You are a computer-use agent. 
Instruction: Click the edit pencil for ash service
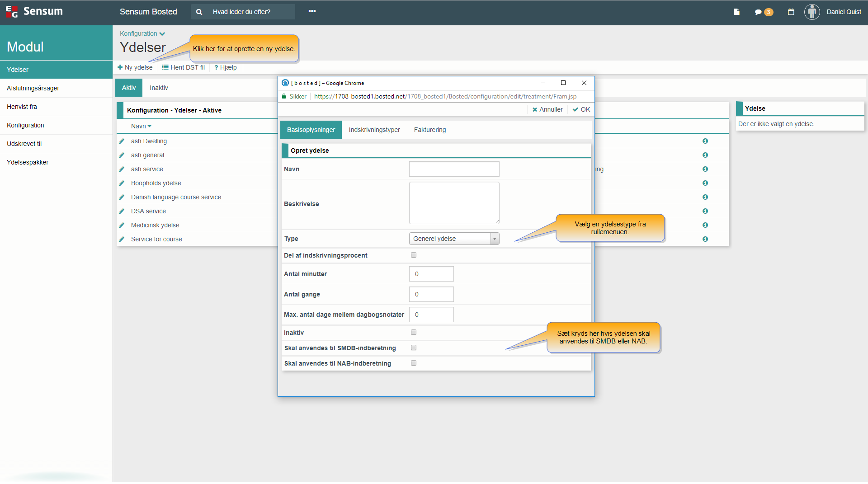pos(122,169)
